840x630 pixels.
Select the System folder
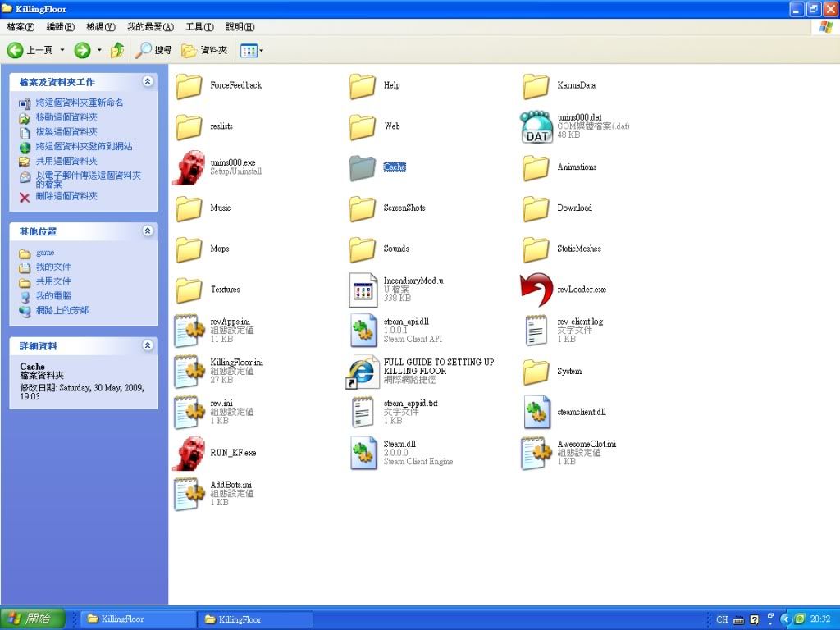[x=536, y=372]
